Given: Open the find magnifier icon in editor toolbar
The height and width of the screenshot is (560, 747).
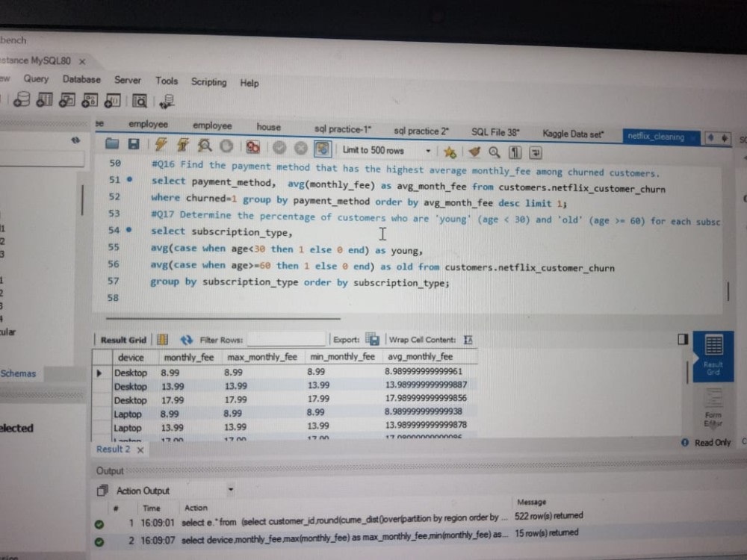Looking at the screenshot, I should click(495, 152).
